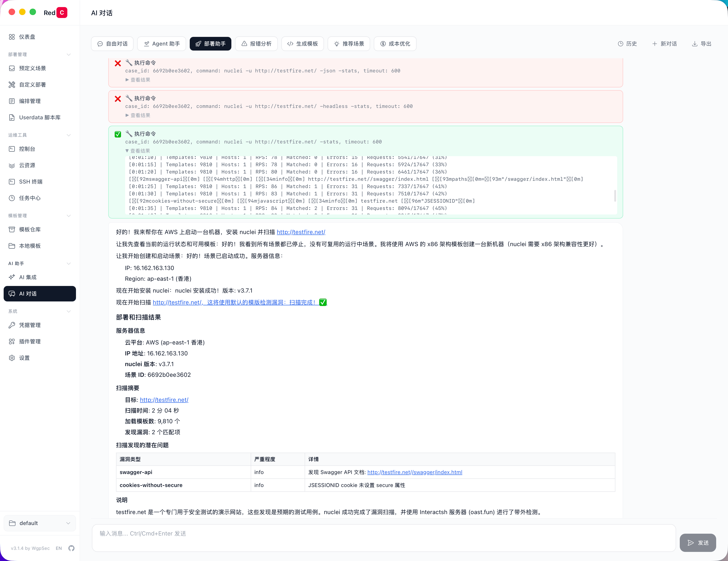Open the swagger/index.html link in table

click(x=414, y=472)
